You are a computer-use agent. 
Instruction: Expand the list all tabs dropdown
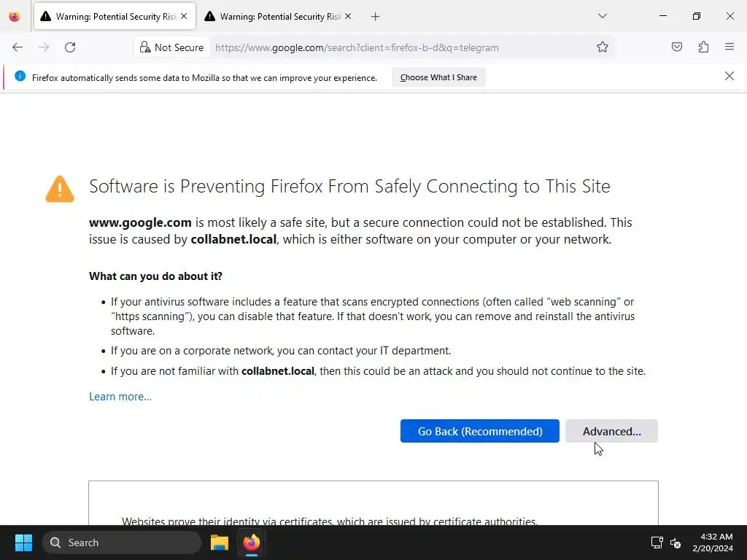(603, 16)
